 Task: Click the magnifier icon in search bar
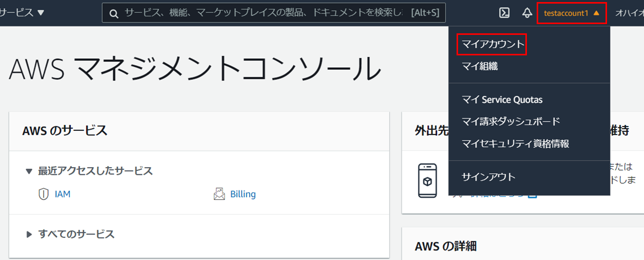coord(114,13)
